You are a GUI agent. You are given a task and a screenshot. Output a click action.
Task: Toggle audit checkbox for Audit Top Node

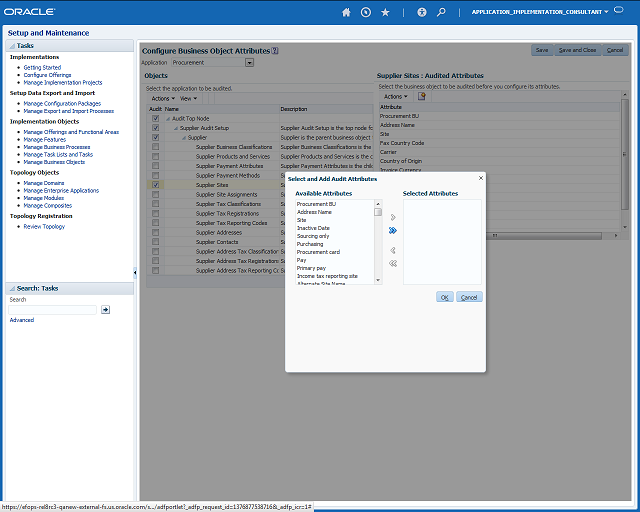click(x=156, y=118)
